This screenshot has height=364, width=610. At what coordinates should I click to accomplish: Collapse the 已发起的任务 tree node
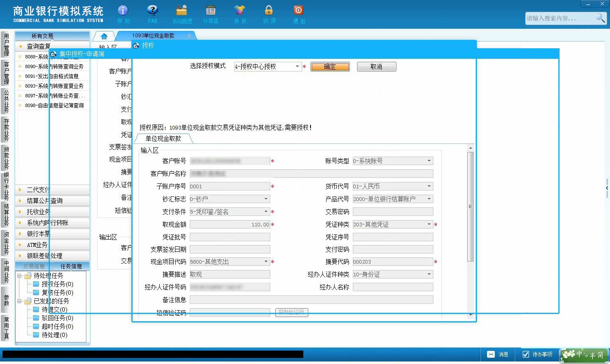pyautogui.click(x=19, y=301)
